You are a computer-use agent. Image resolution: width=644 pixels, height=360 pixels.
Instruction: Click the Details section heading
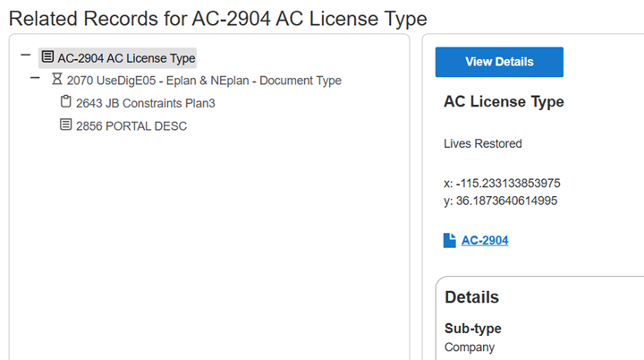[471, 297]
